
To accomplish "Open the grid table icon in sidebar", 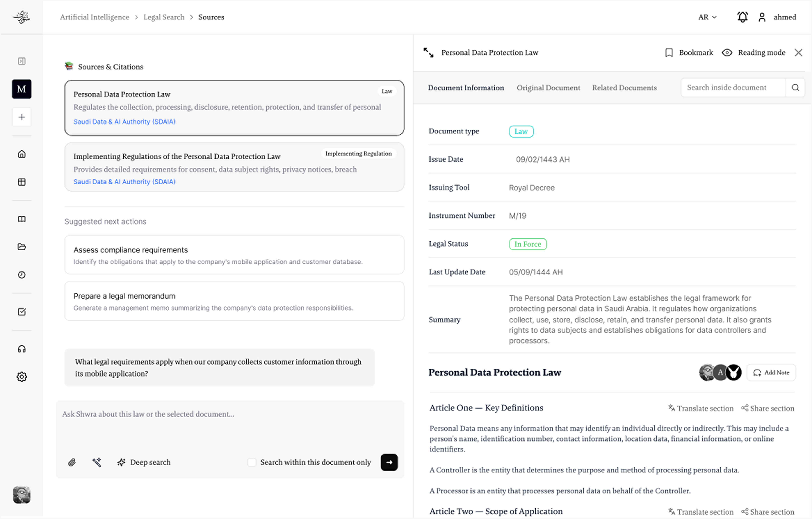I will pos(22,182).
